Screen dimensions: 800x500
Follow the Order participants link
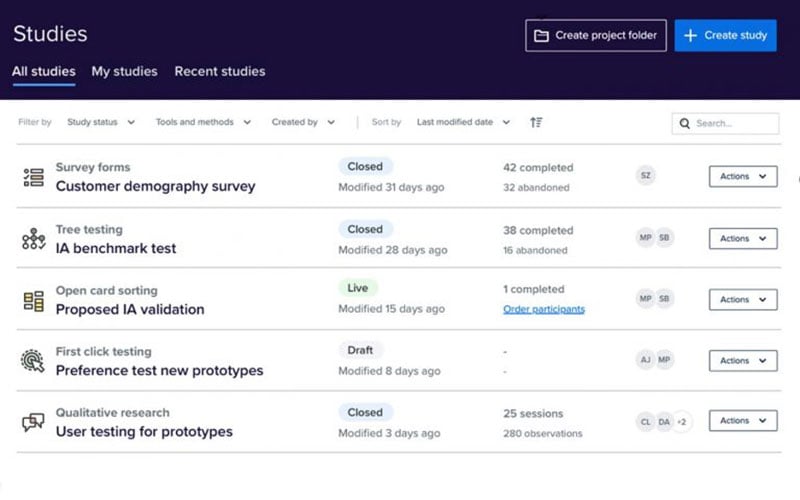(544, 309)
